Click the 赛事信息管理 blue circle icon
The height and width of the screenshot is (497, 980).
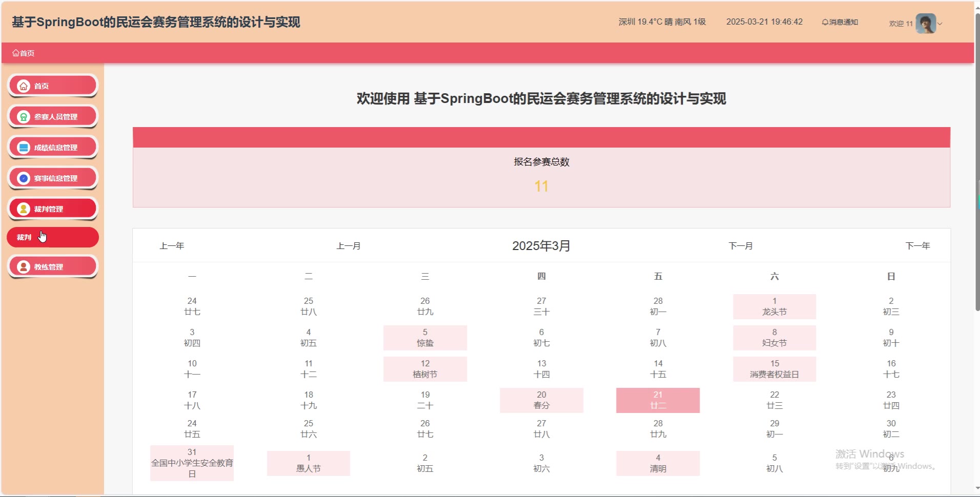[24, 178]
